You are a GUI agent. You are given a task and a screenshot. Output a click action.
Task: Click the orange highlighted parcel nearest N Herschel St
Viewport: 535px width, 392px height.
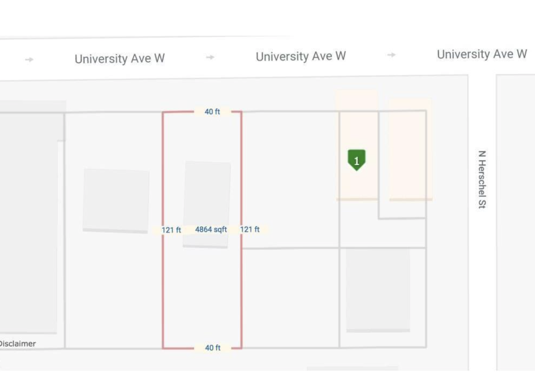click(410, 149)
